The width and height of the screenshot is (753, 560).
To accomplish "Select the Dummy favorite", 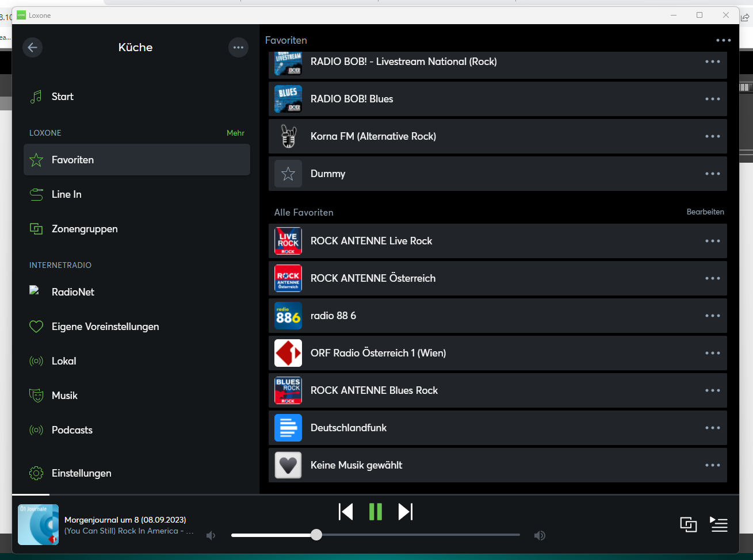I will pos(498,174).
